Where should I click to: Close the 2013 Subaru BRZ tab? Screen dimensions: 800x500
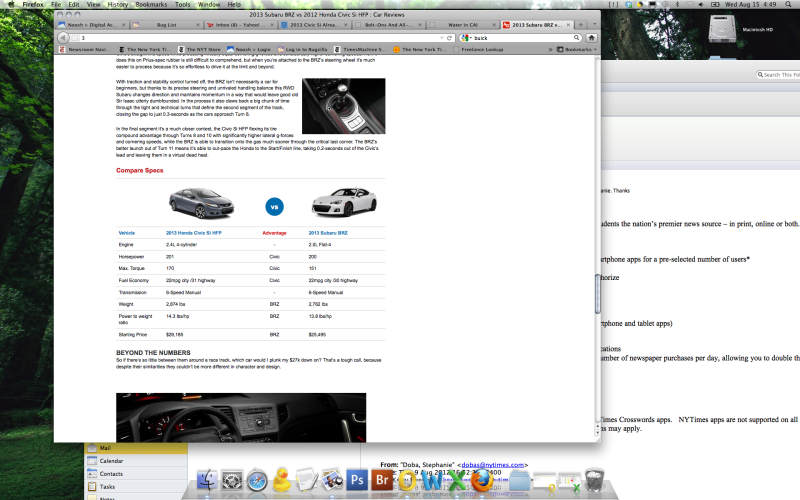point(568,24)
